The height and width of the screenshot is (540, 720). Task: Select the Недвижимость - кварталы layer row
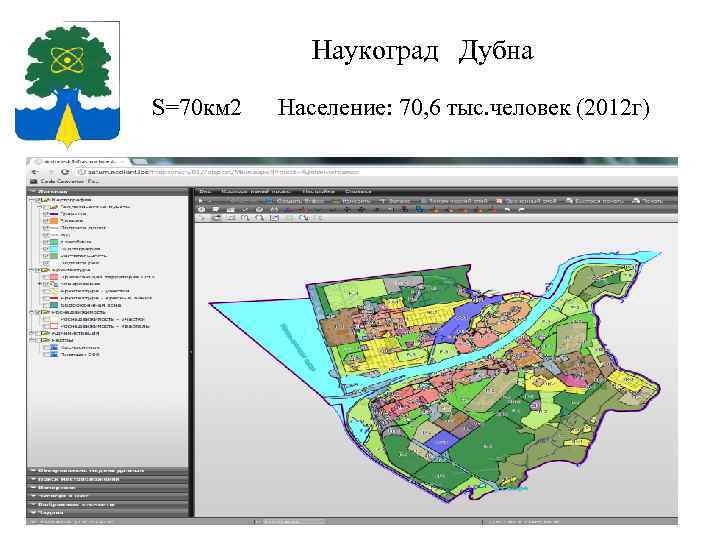pyautogui.click(x=105, y=326)
